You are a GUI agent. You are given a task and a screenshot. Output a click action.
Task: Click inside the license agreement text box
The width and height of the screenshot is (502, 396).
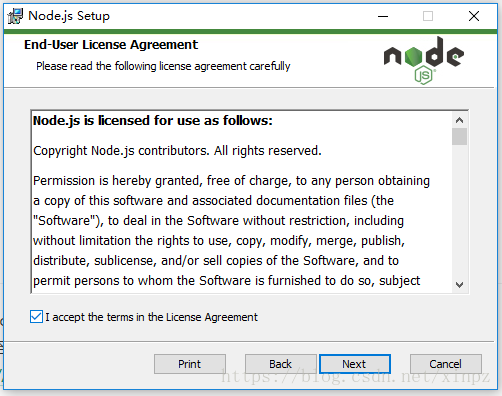(x=242, y=202)
